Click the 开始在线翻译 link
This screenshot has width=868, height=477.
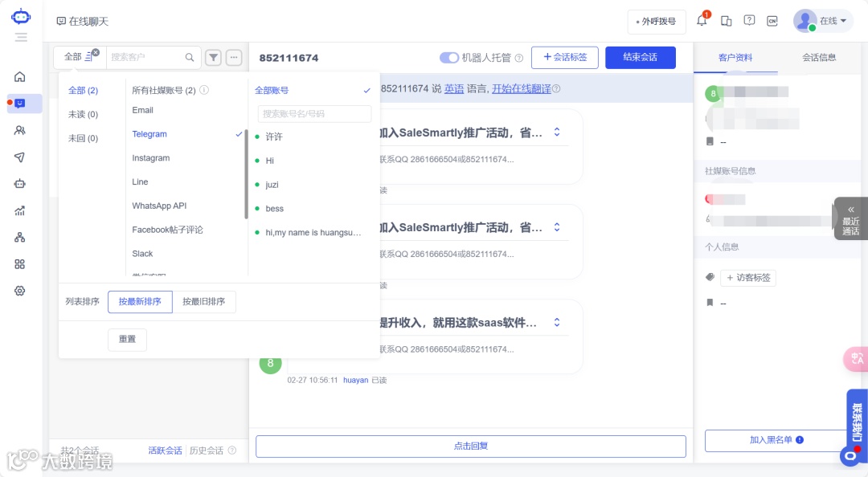[522, 88]
